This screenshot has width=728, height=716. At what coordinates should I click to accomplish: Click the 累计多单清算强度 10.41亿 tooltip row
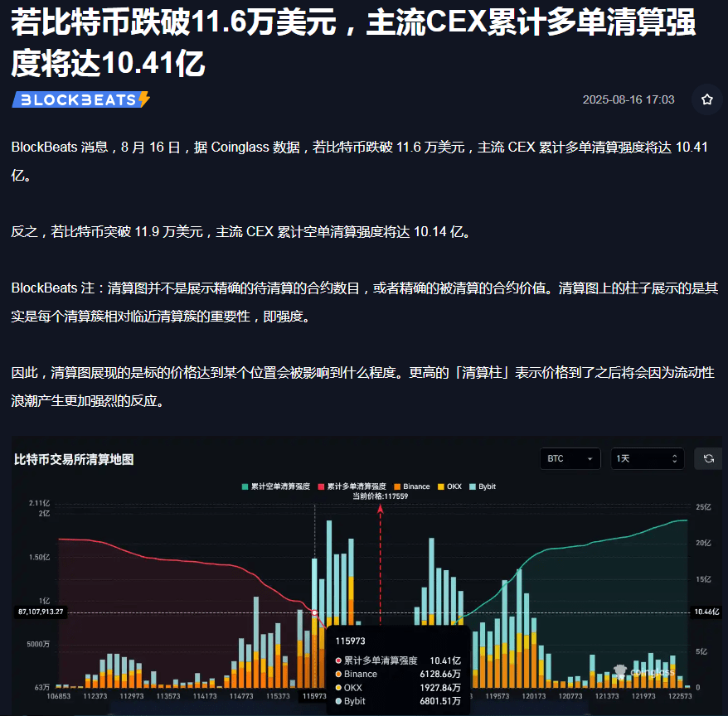tap(398, 660)
